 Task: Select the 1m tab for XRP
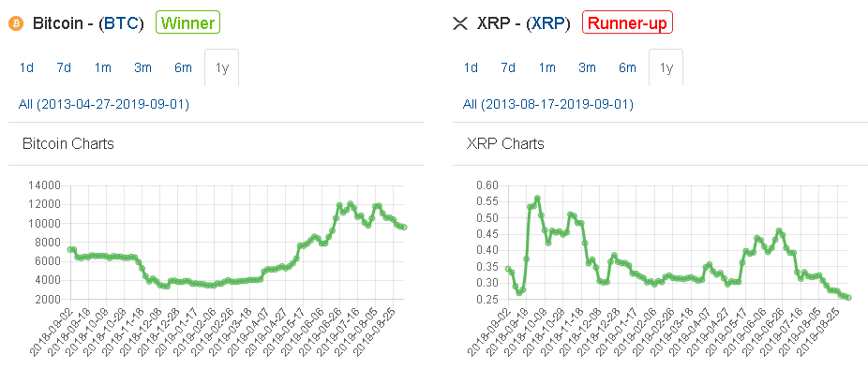pyautogui.click(x=546, y=68)
